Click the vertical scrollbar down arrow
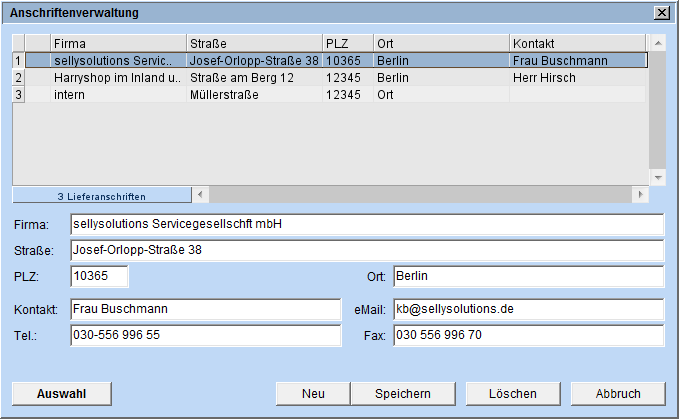The image size is (679, 419). click(658, 177)
